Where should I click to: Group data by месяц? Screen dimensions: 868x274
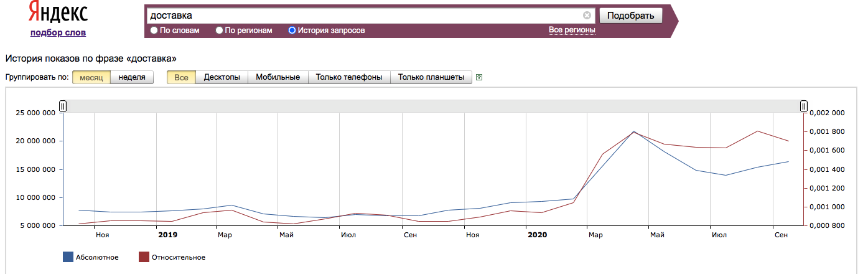[91, 77]
